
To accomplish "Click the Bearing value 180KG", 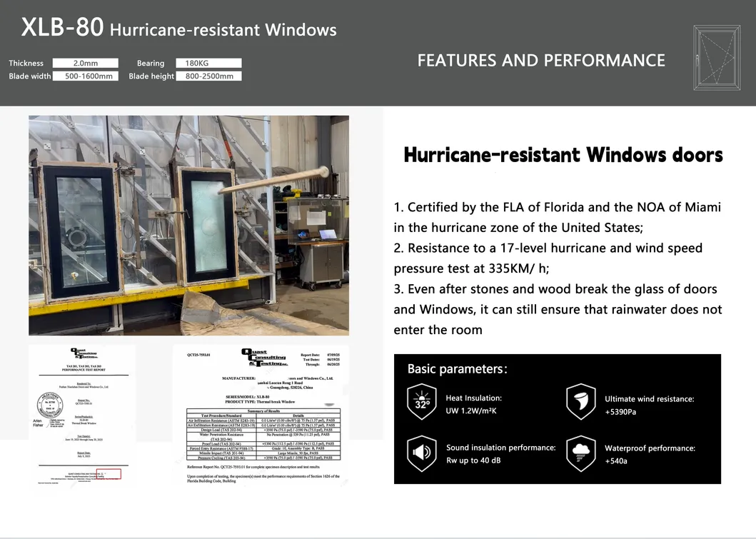I will (x=208, y=63).
